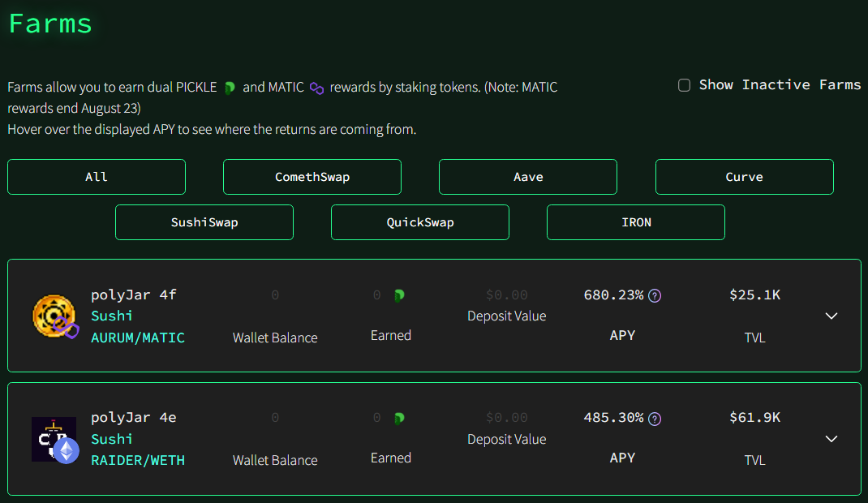Open the AURUM/MATIC pair link
Image resolution: width=868 pixels, height=503 pixels.
138,337
